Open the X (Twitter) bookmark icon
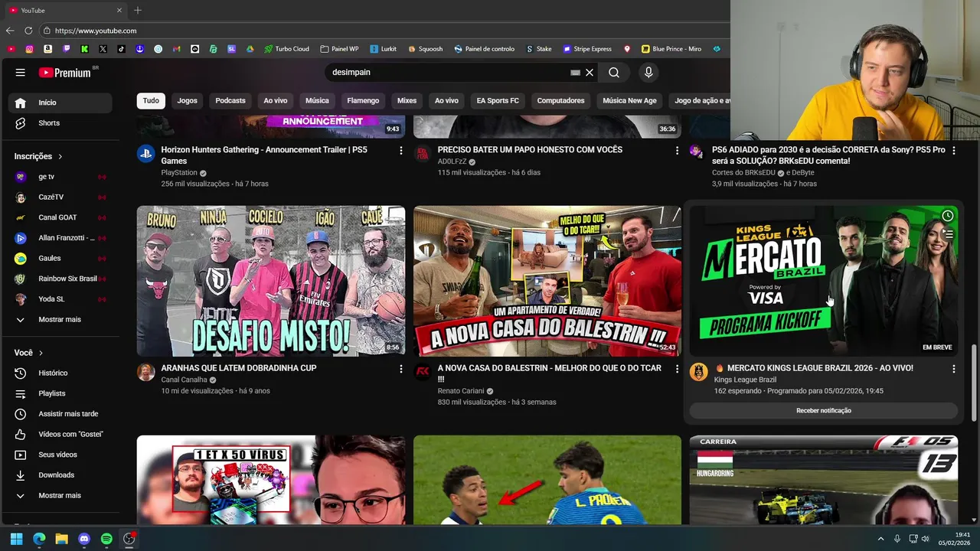The height and width of the screenshot is (551, 980). pos(103,49)
